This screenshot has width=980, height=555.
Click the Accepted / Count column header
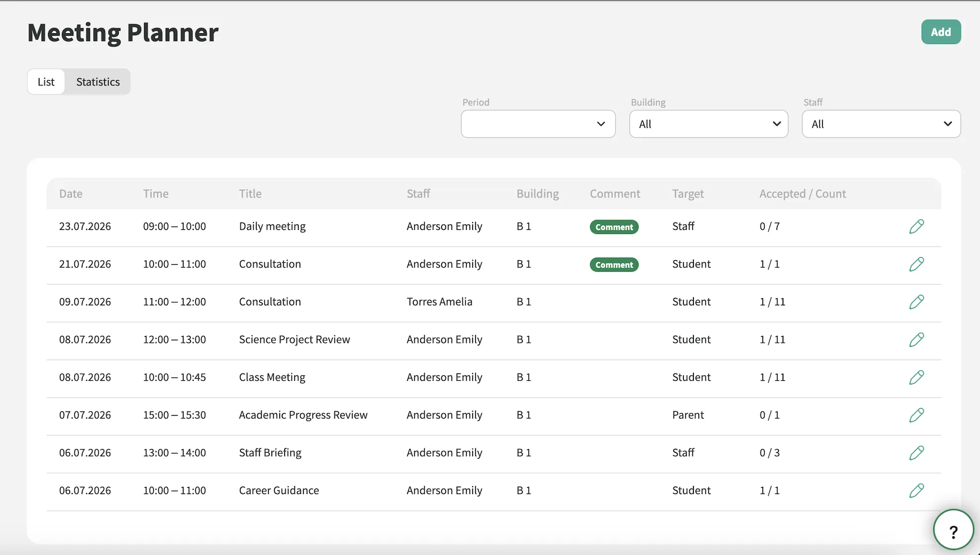click(803, 193)
